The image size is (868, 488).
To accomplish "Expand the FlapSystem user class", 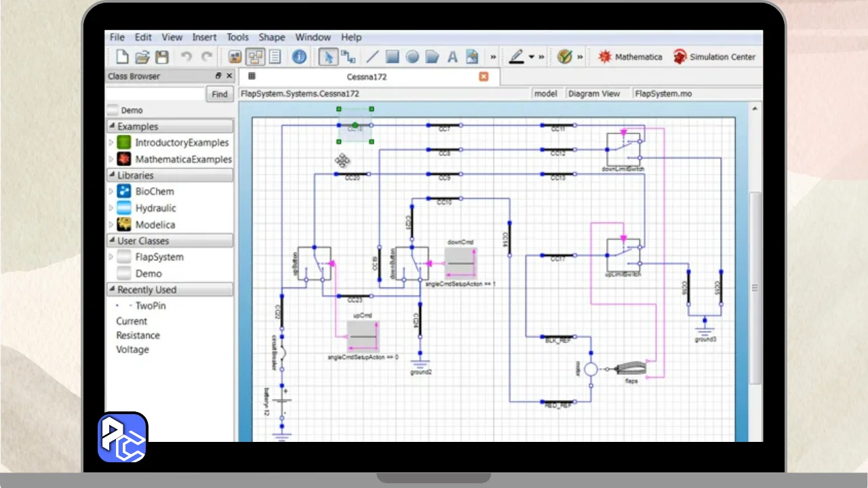I will (111, 257).
